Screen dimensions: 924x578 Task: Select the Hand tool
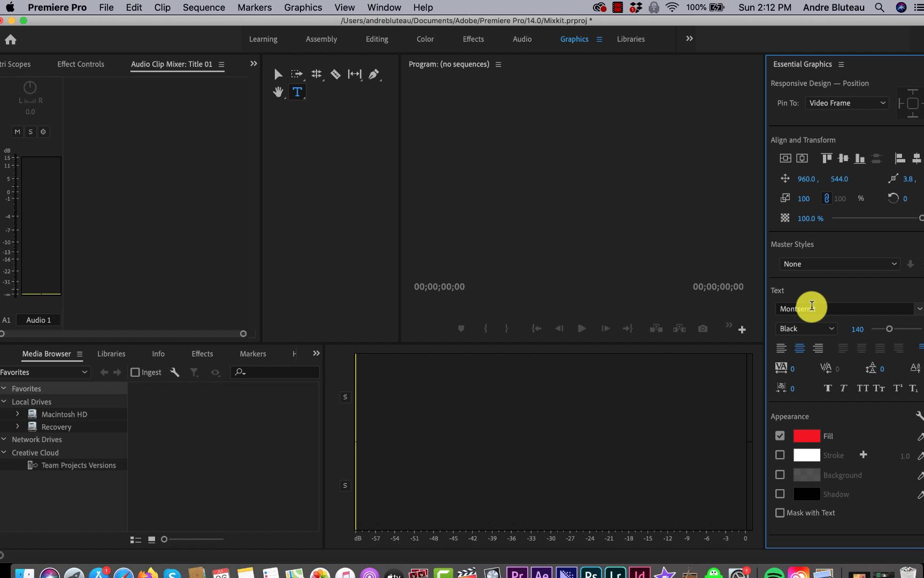coord(278,92)
